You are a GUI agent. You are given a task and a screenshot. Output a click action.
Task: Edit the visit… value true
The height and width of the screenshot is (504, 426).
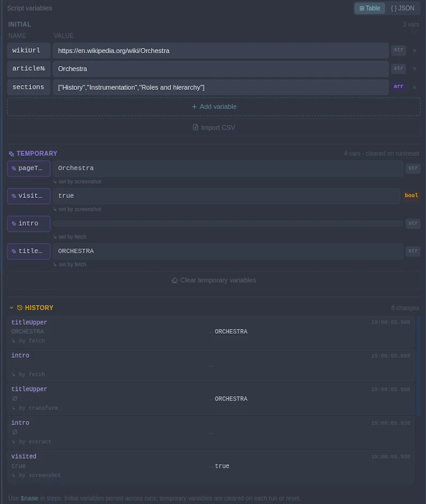pos(226,196)
